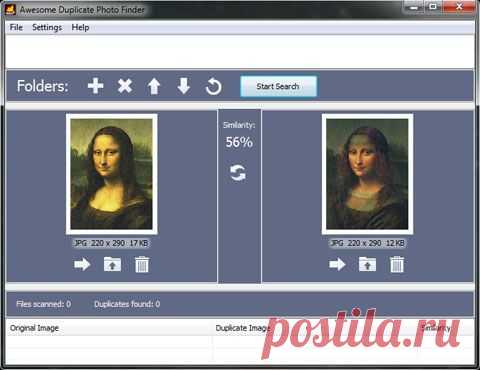Screen dimensions: 480x370
Task: Close the Awesome Duplicate Photo Finder window
Action: [x=459, y=7]
